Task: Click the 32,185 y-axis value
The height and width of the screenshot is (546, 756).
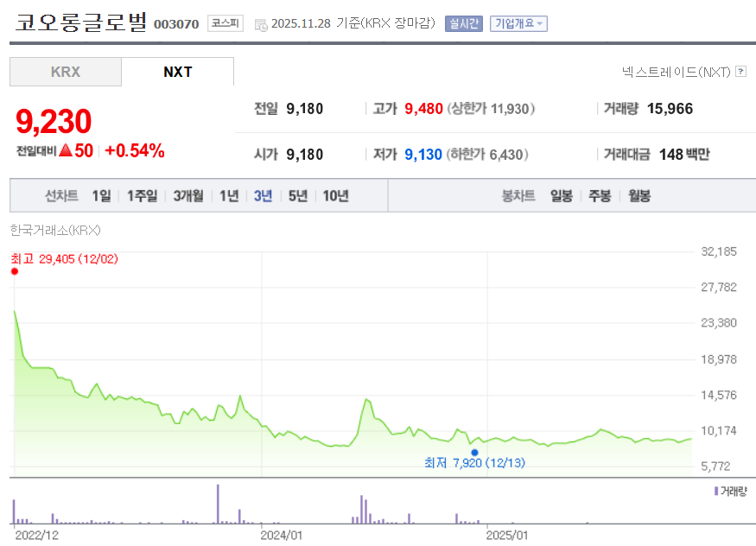Action: [x=718, y=251]
